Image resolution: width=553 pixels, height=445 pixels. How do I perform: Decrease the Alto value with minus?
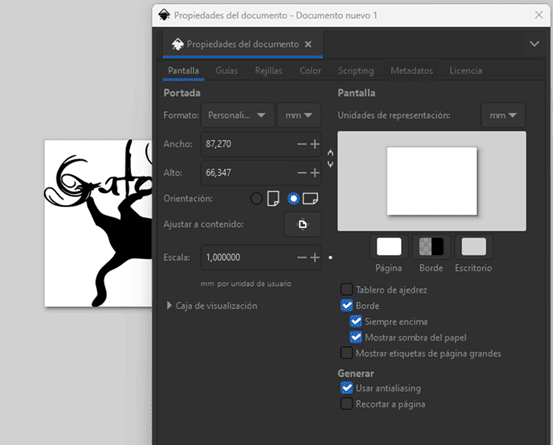pos(302,173)
